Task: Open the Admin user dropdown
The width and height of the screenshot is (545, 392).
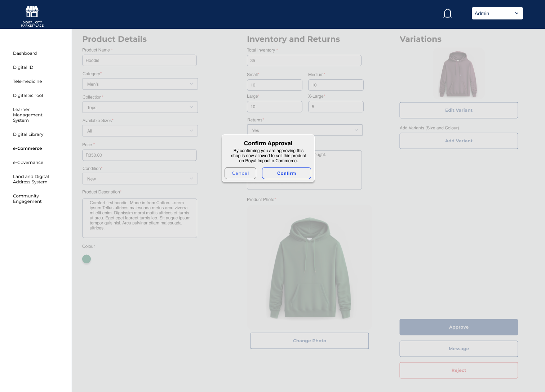Action: [x=497, y=13]
